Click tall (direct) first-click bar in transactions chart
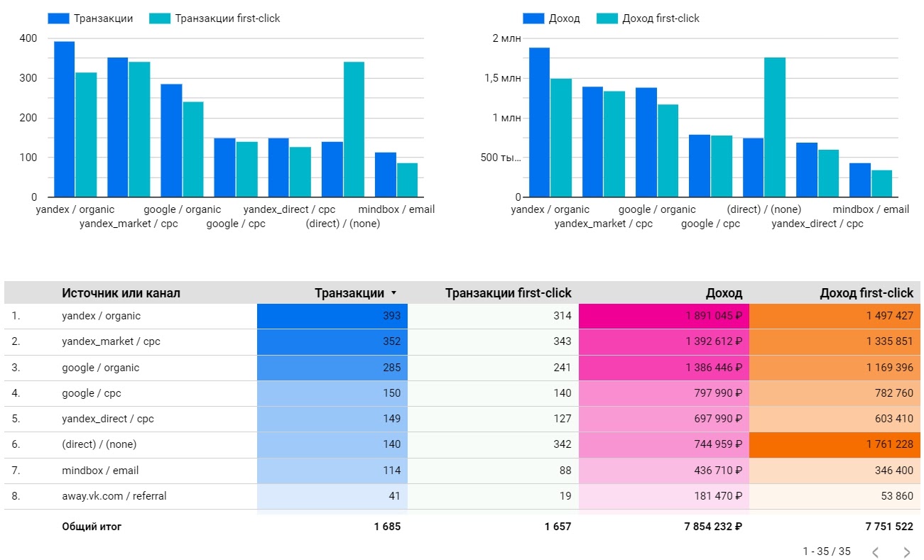The image size is (924, 560). 354,129
